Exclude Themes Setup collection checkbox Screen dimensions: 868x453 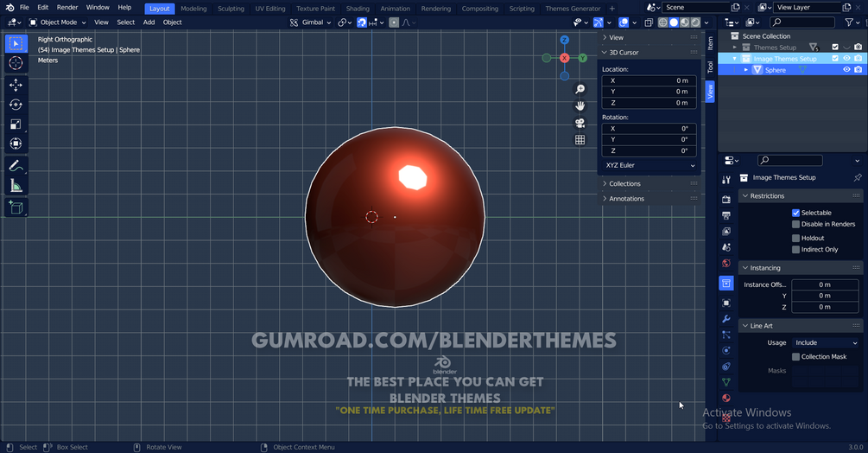point(835,47)
